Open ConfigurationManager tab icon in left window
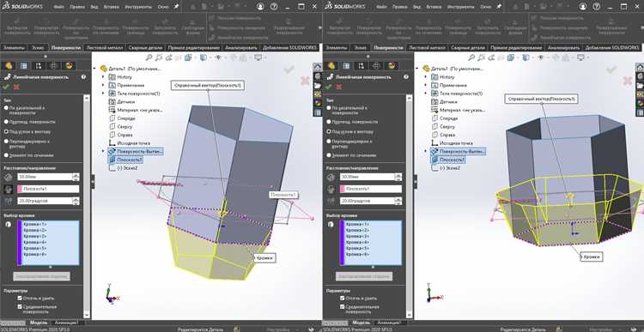Viewport: 644px width, 332px height. click(x=38, y=66)
